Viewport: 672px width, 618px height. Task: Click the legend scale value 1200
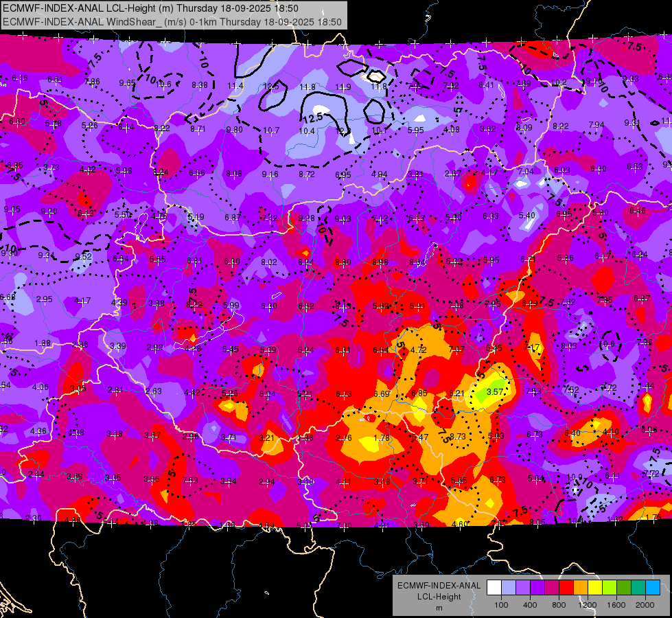point(587,605)
